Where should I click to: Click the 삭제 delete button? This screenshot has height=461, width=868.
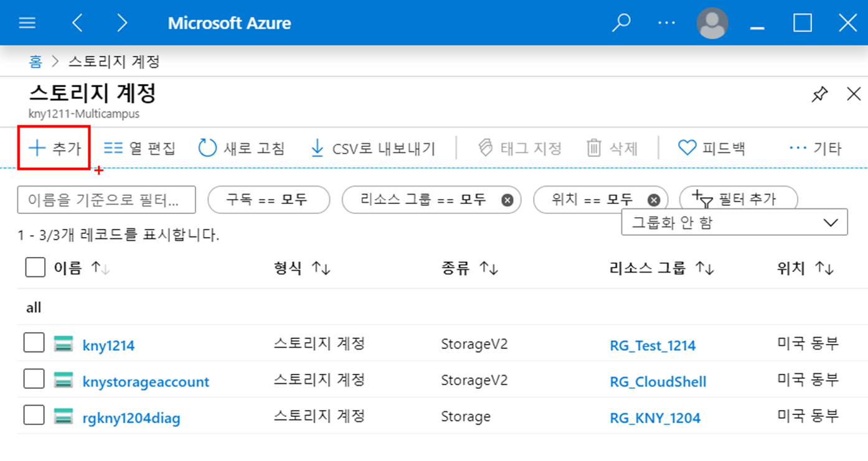612,148
